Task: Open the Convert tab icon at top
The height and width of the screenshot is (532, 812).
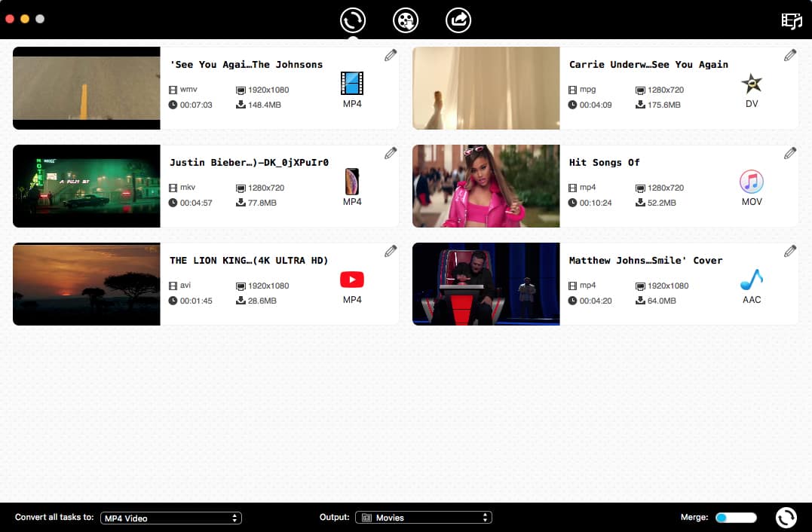Action: (x=352, y=20)
